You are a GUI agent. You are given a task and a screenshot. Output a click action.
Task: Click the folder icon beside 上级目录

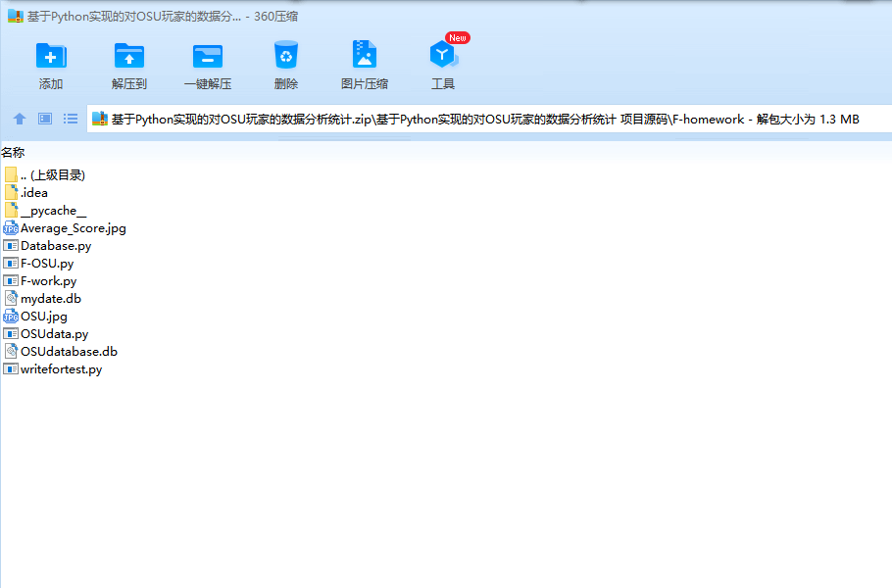(x=11, y=174)
